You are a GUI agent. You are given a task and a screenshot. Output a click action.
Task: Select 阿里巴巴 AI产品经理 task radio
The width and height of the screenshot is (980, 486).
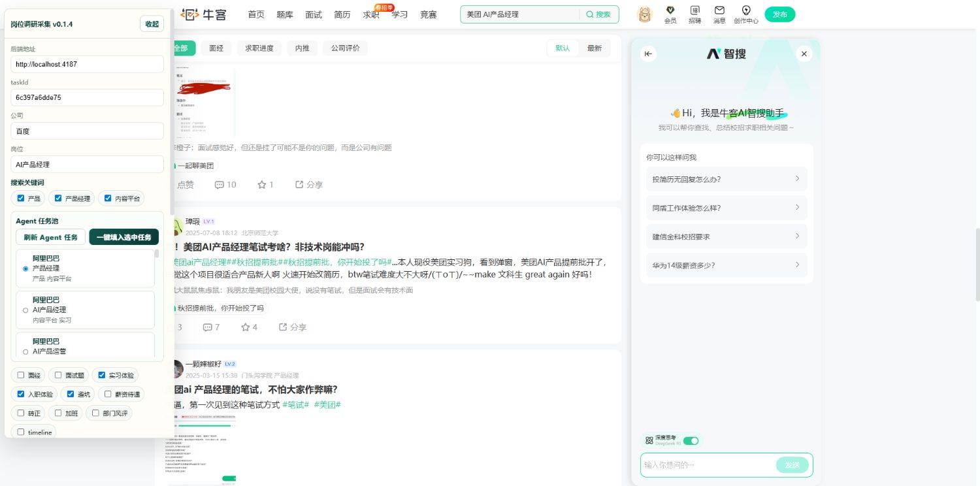coord(25,310)
